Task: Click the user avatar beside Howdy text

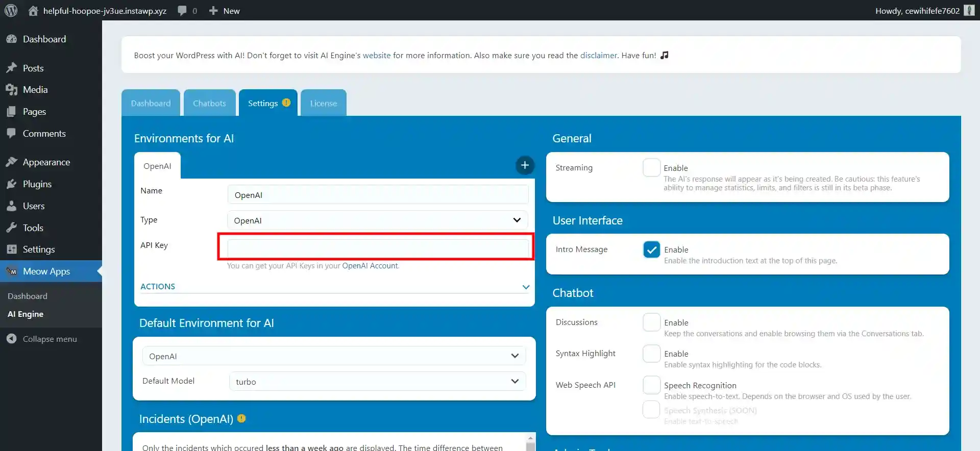Action: [x=969, y=10]
